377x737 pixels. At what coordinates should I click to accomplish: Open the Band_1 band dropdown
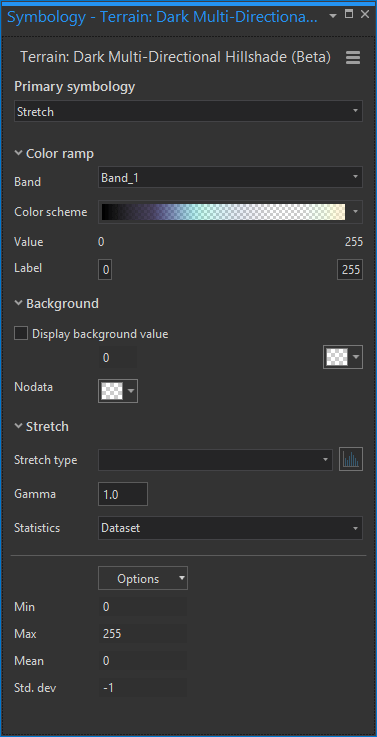point(230,177)
